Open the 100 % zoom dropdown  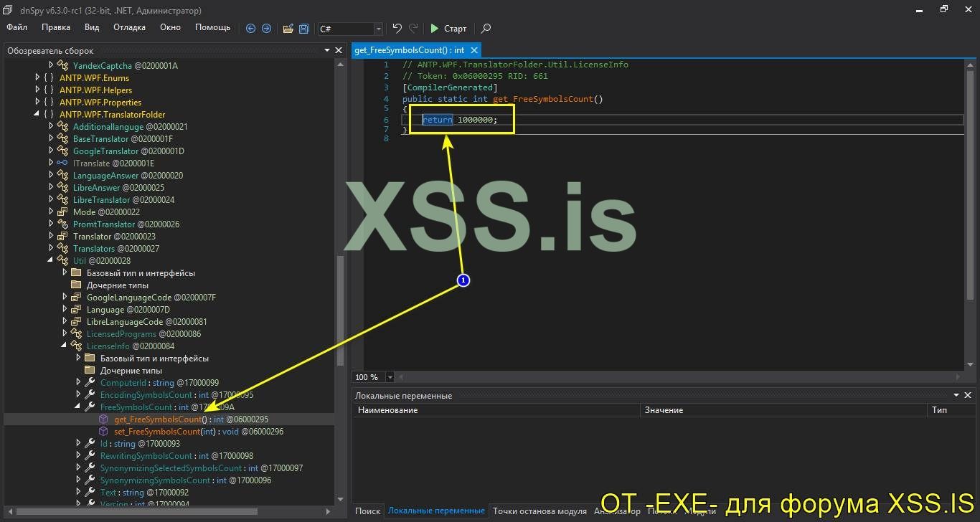[390, 377]
